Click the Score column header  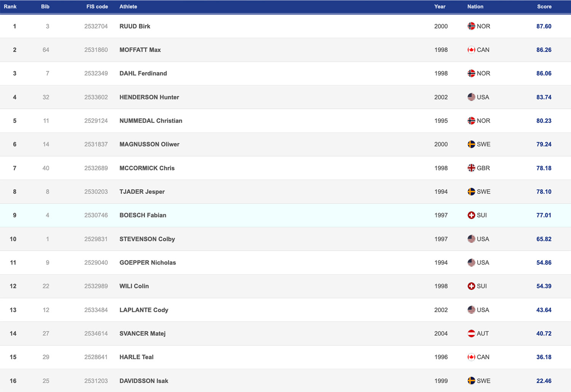(544, 6)
